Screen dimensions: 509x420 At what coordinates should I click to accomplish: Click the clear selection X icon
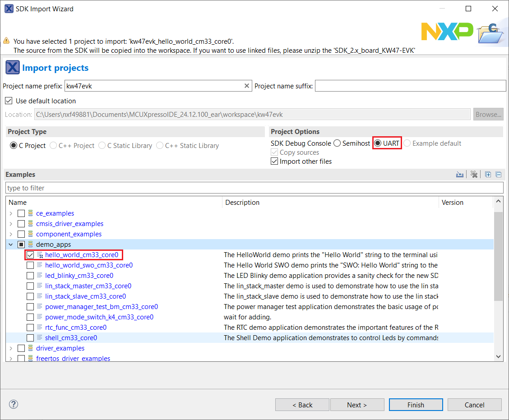474,175
